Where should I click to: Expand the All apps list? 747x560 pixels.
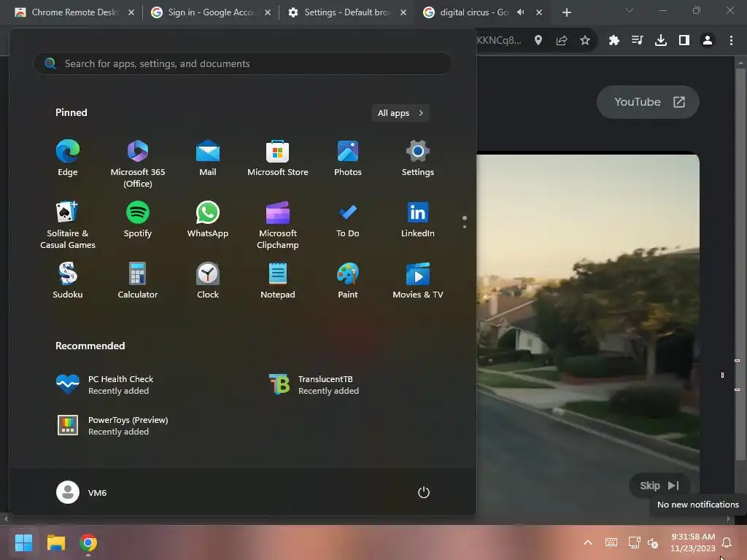pos(400,113)
